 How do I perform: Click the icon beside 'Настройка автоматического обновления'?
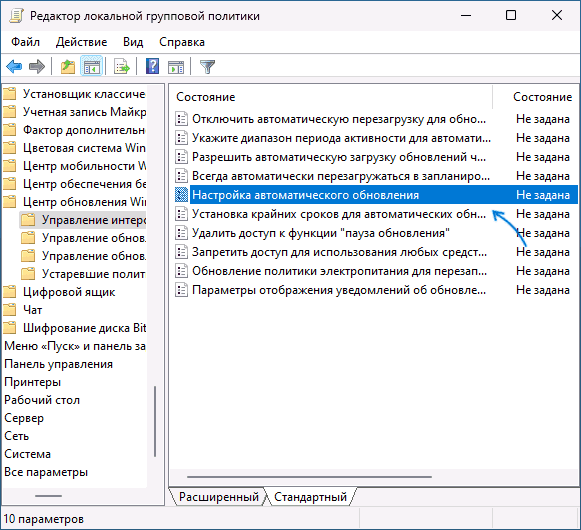point(181,195)
